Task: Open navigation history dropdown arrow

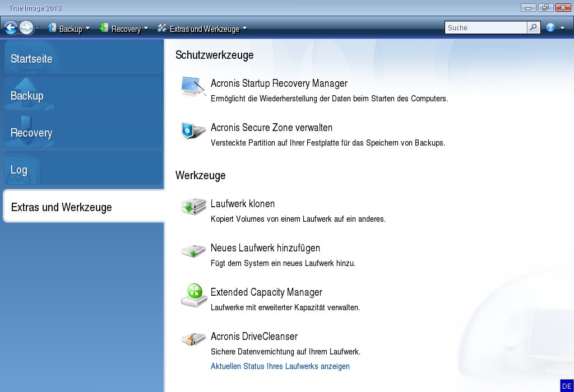Action: [x=38, y=28]
